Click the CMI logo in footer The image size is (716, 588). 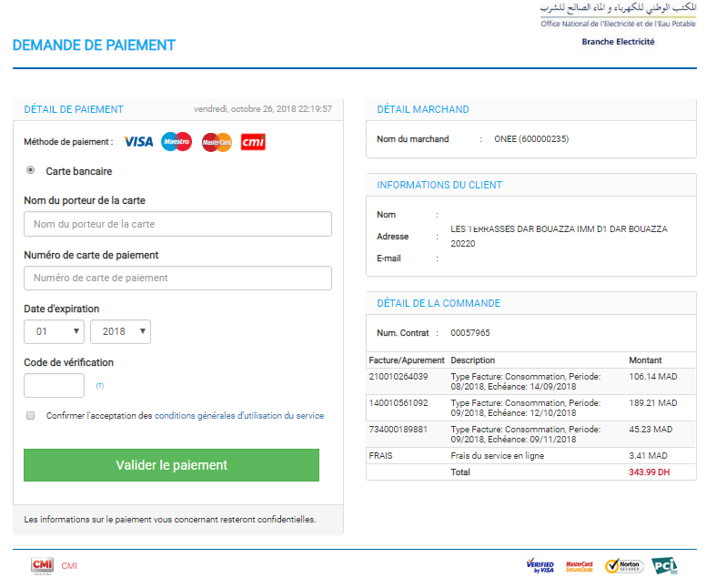click(42, 565)
